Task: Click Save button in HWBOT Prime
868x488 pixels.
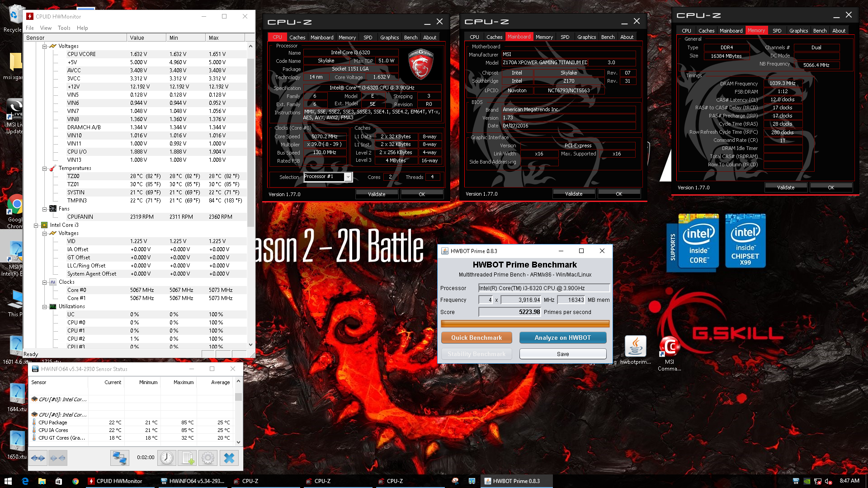Action: click(x=563, y=354)
